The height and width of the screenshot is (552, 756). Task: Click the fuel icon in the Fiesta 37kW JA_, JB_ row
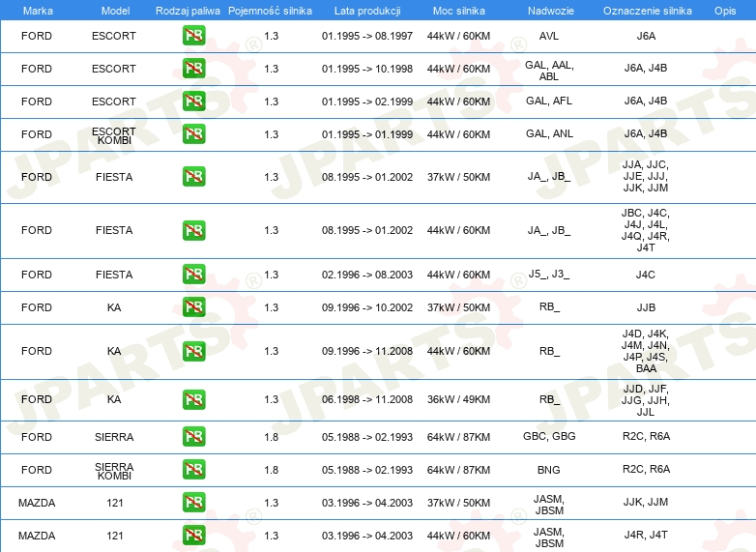click(x=193, y=177)
